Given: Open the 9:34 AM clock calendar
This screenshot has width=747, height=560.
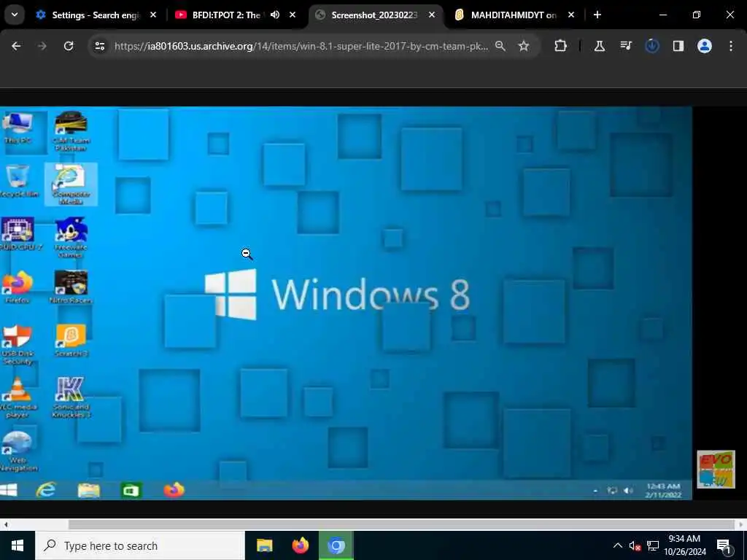Looking at the screenshot, I should (685, 545).
